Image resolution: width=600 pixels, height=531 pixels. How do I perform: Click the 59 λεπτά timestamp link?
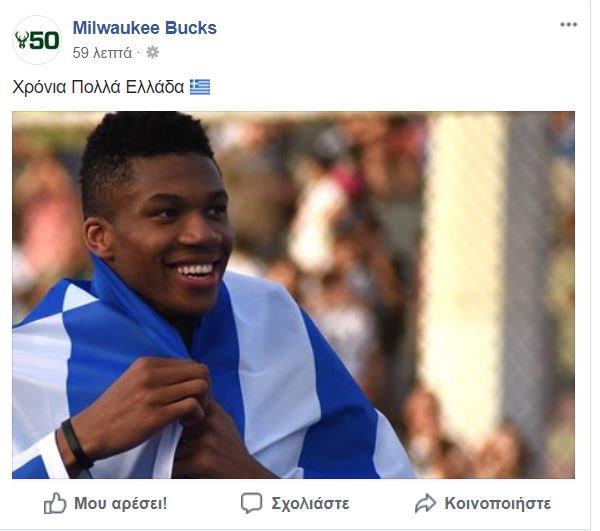[x=102, y=52]
